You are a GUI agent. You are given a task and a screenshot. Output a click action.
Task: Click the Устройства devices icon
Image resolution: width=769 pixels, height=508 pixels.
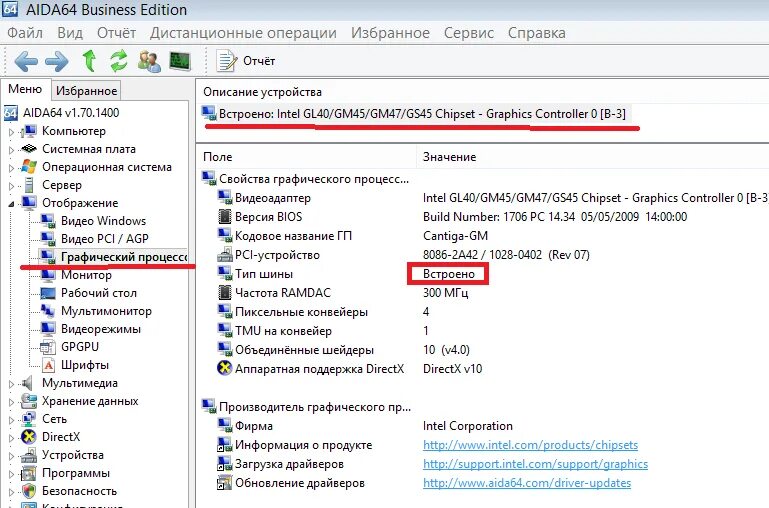pyautogui.click(x=29, y=456)
